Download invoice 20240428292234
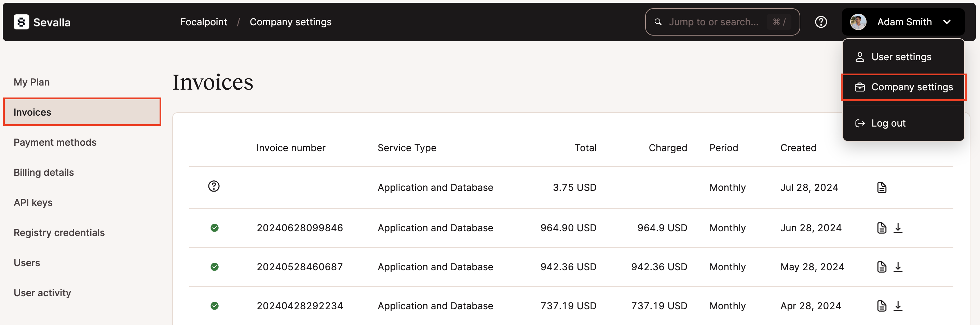 pos(899,305)
